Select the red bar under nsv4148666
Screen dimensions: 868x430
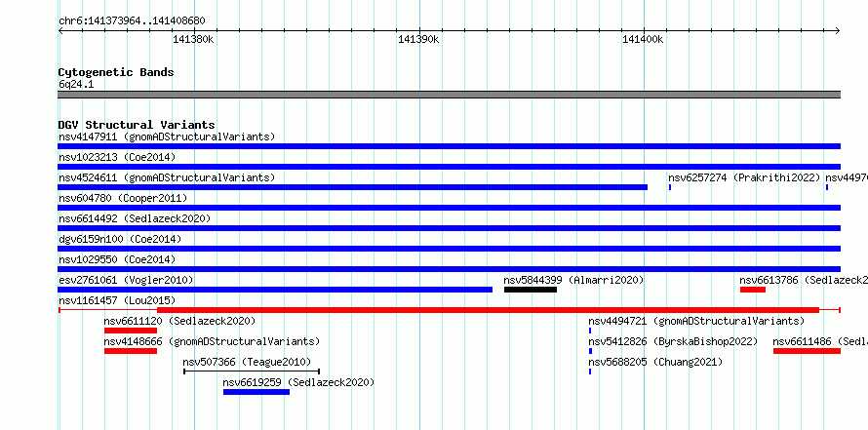coord(131,351)
